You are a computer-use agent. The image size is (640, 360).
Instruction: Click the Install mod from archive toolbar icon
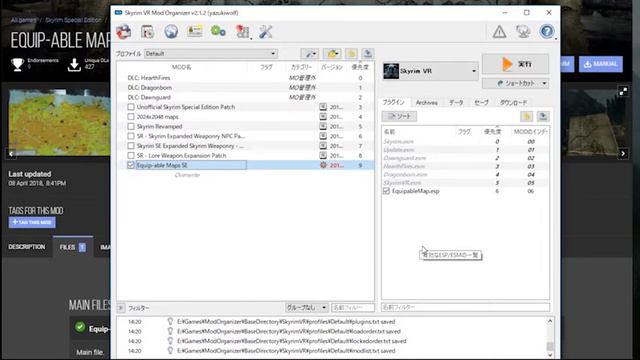click(x=124, y=32)
